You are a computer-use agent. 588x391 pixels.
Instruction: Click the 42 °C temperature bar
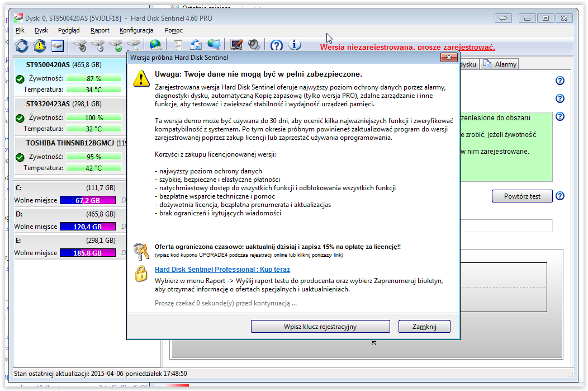(94, 168)
